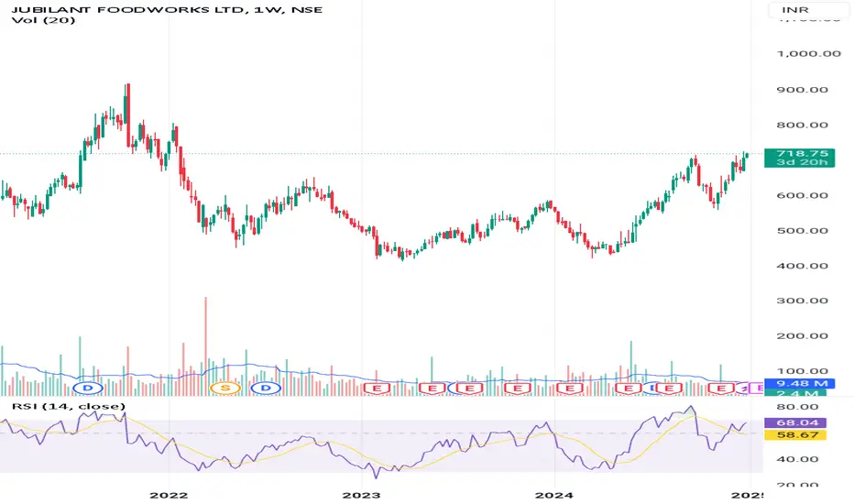The width and height of the screenshot is (854, 504).
Task: Click the blue D dividend marker in 2022
Action: click(266, 388)
